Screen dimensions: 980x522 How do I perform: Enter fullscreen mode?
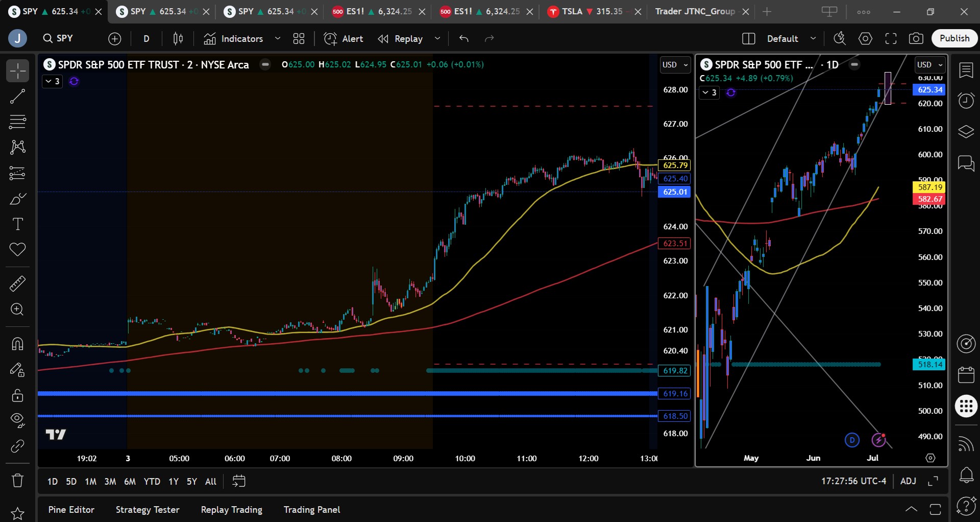891,38
